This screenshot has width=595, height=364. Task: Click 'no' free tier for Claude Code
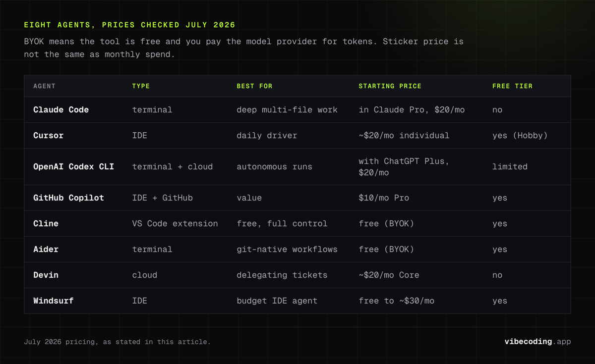[x=497, y=110]
